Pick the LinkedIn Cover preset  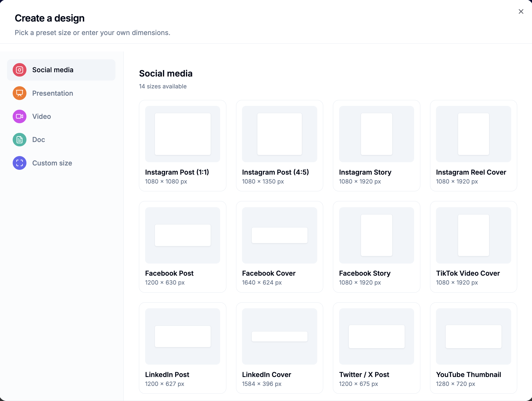tap(279, 348)
